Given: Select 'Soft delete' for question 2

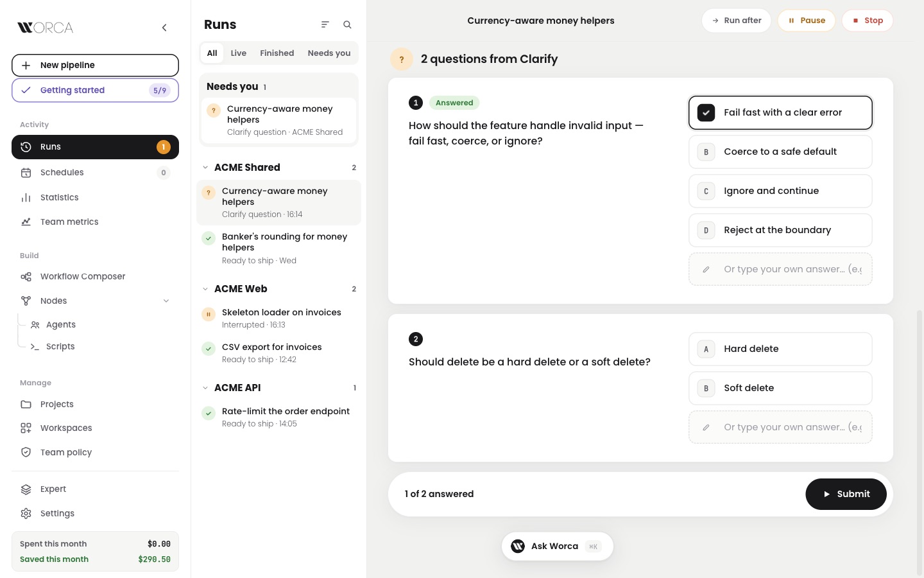Looking at the screenshot, I should tap(780, 388).
